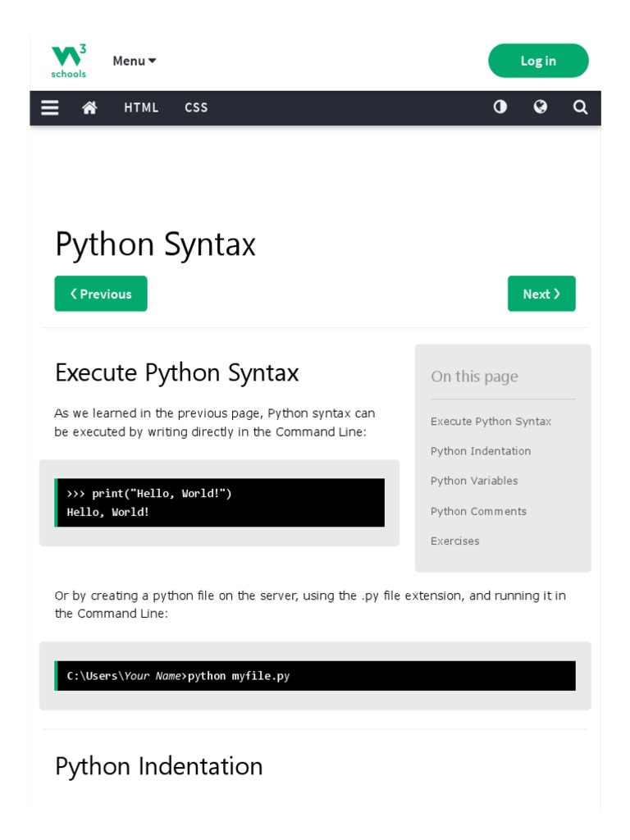The height and width of the screenshot is (840, 630).
Task: Toggle dark mode contrast icon
Action: 500,107
